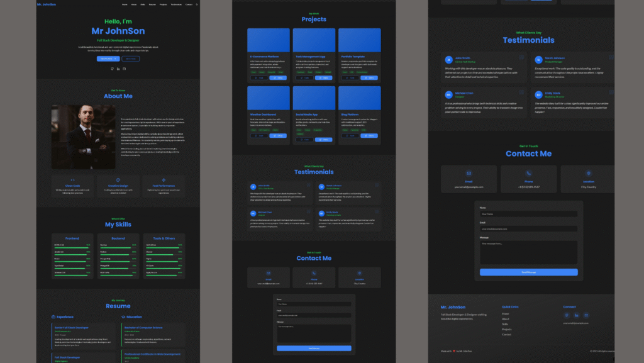This screenshot has width=644, height=363.
Task: Select the GitHub icon below the hero buttons
Action: (x=113, y=69)
